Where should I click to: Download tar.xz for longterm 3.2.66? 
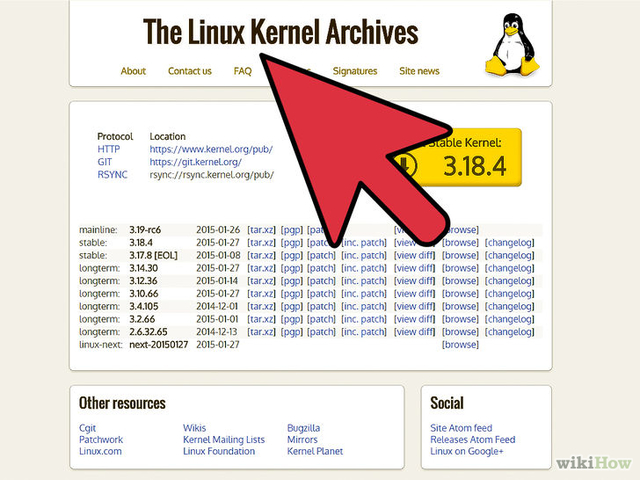coord(261,319)
